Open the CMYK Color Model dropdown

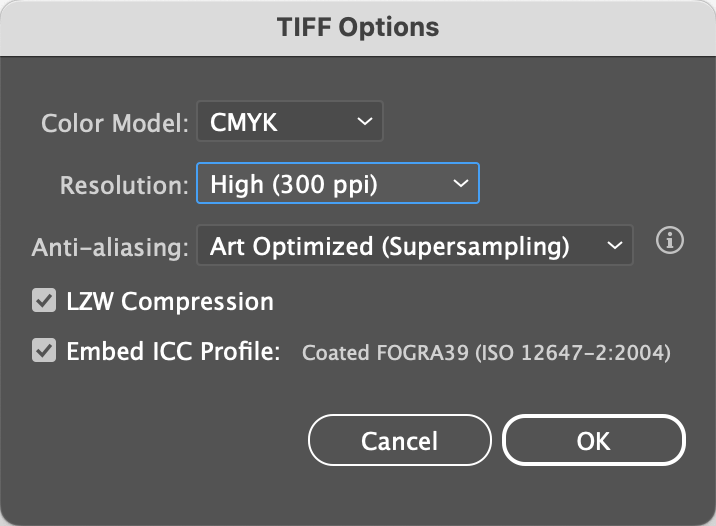[x=290, y=121]
